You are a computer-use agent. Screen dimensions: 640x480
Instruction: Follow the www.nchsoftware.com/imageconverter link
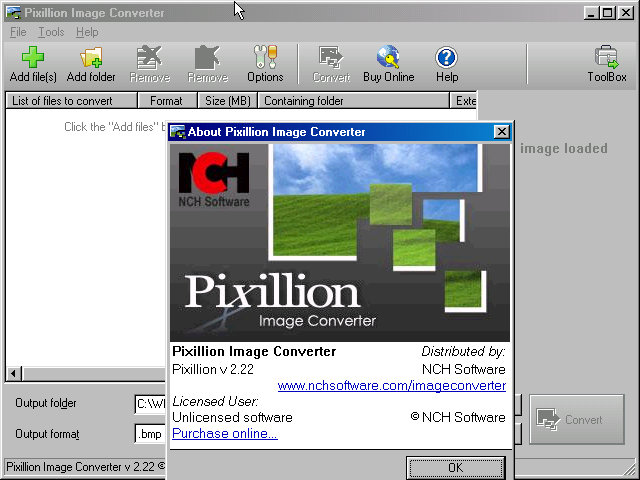(x=391, y=385)
